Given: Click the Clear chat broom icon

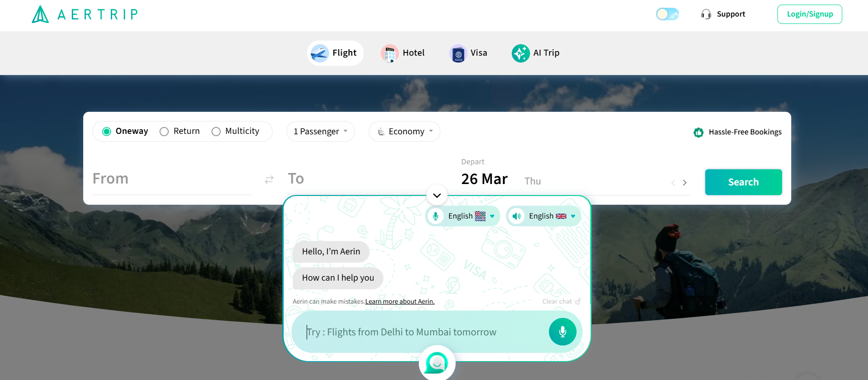Looking at the screenshot, I should 578,301.
